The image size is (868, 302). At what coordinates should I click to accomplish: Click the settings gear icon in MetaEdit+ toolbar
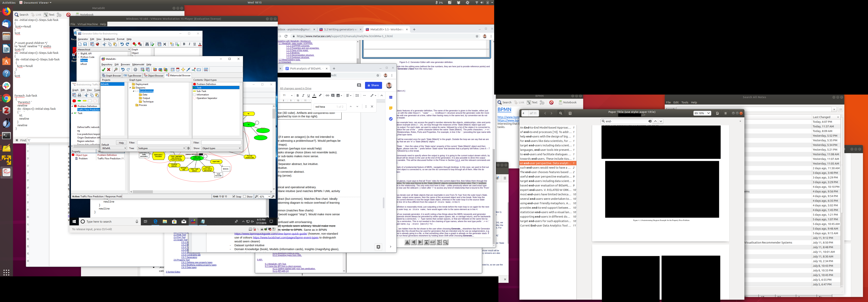[x=135, y=70]
